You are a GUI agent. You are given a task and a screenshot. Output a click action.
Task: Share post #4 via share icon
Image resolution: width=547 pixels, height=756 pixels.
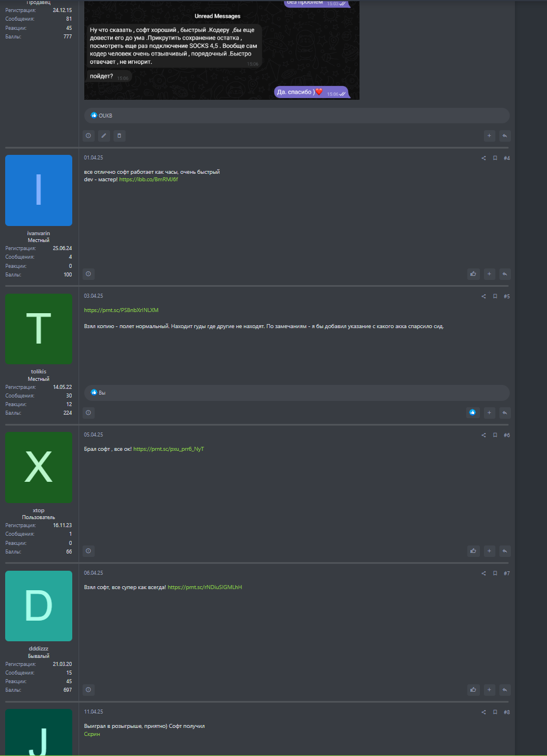pos(483,158)
